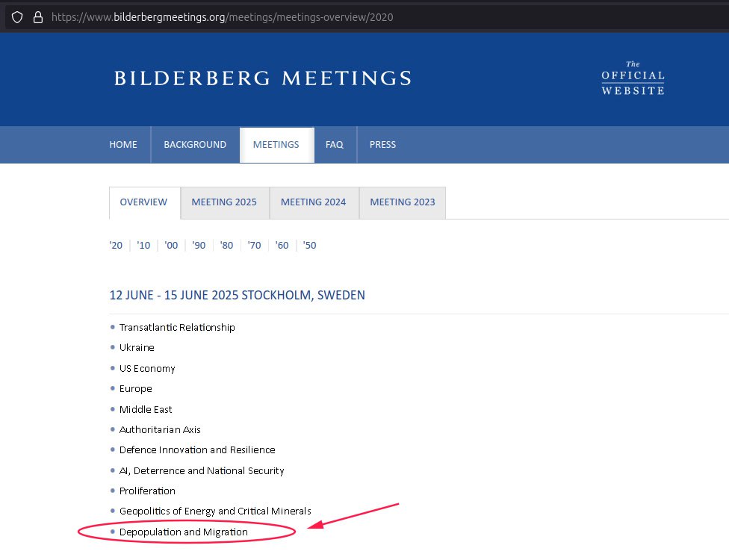Open the PRESS navigation item
Image resolution: width=729 pixels, height=560 pixels.
382,145
